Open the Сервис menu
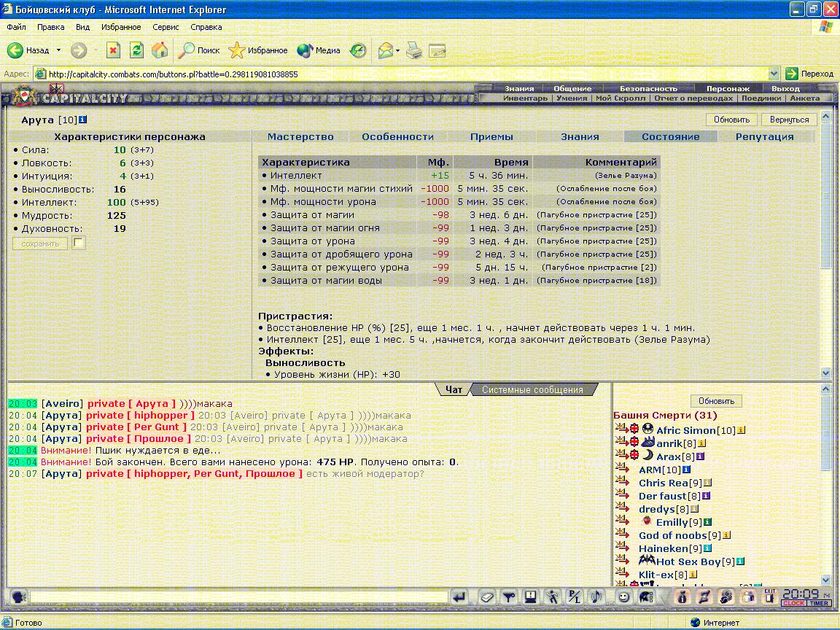 [x=166, y=27]
